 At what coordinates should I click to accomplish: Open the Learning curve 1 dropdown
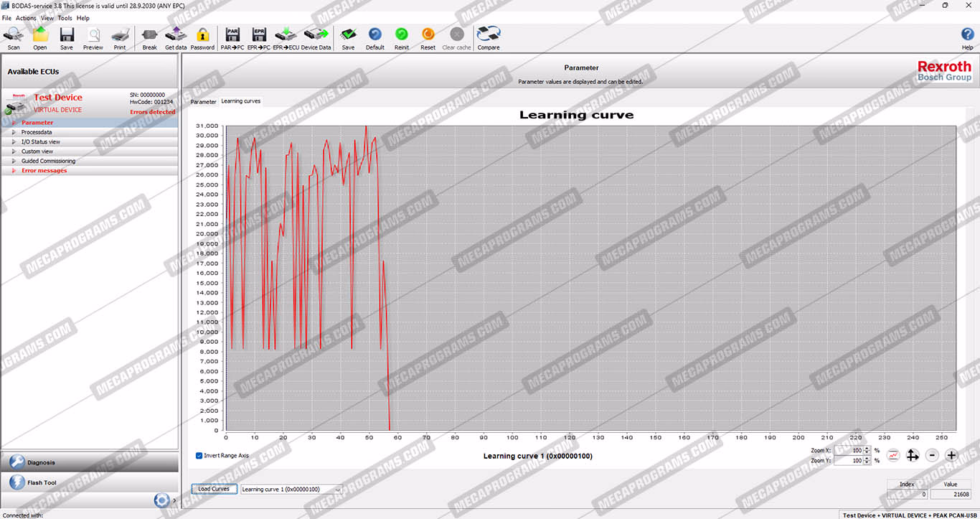click(x=291, y=490)
